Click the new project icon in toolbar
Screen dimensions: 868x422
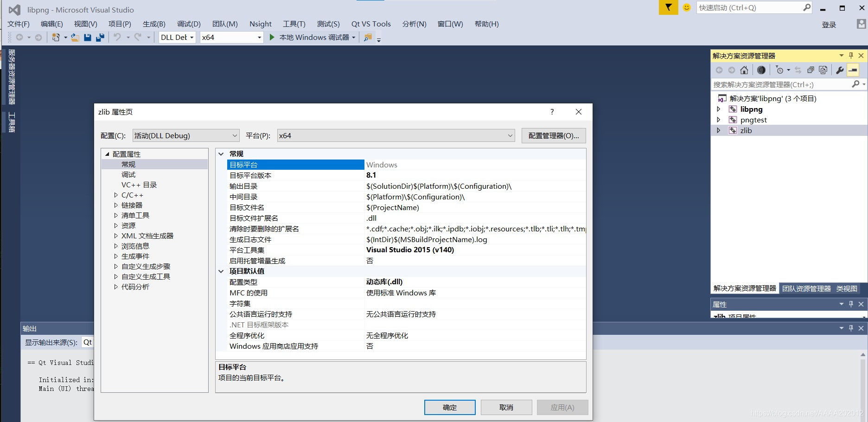56,38
